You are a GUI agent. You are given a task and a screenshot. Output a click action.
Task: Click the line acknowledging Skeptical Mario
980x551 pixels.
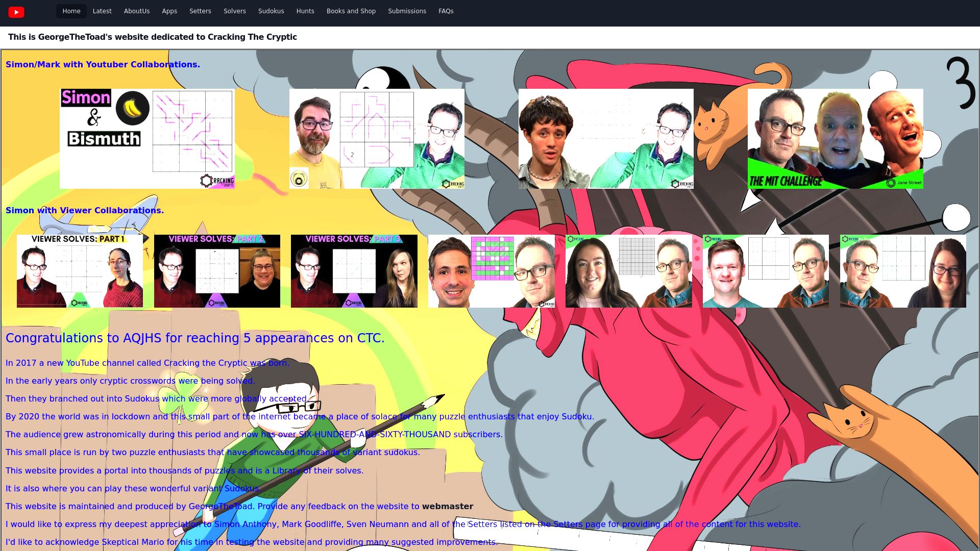[252, 542]
